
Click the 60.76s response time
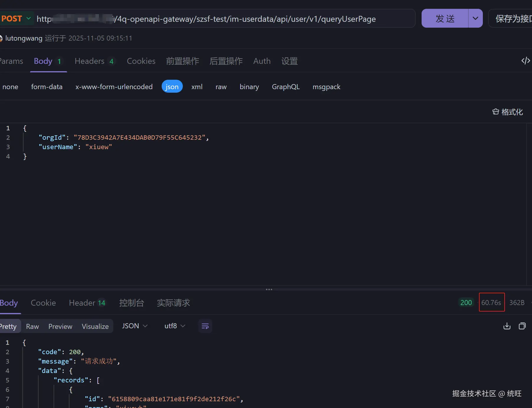click(491, 302)
